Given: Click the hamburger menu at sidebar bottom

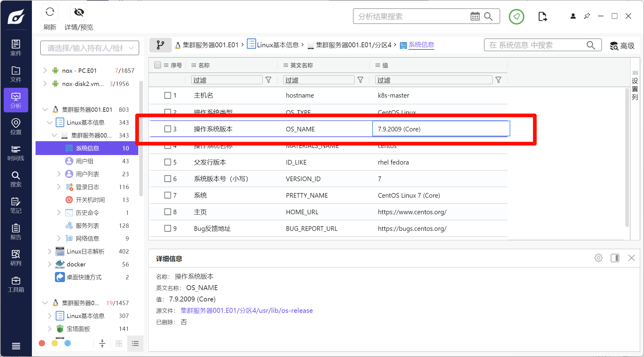Looking at the screenshot, I should [16, 346].
